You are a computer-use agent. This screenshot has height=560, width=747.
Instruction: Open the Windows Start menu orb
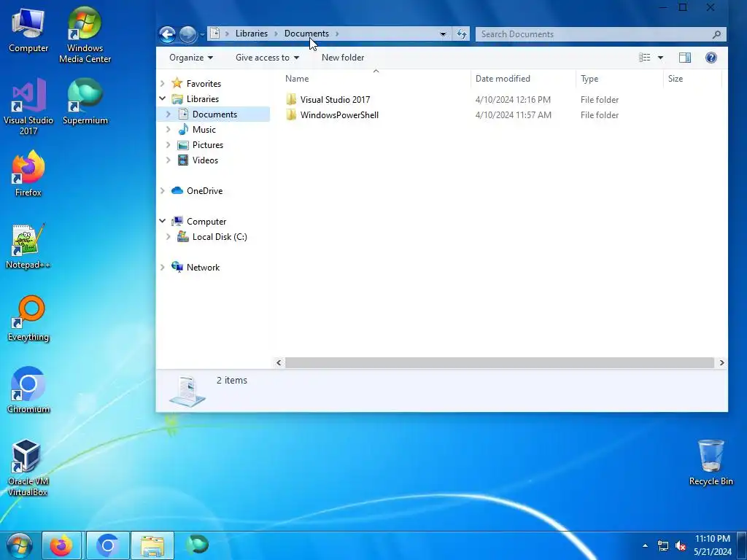[20, 545]
